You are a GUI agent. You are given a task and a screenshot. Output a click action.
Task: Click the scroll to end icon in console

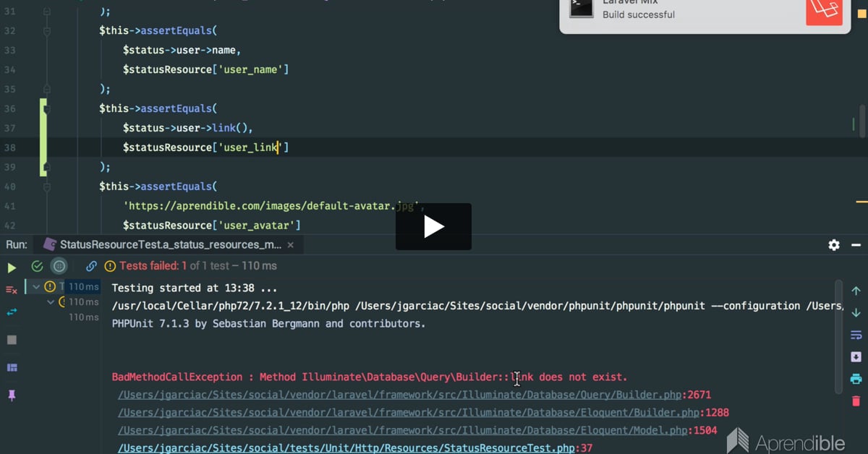coord(856,356)
